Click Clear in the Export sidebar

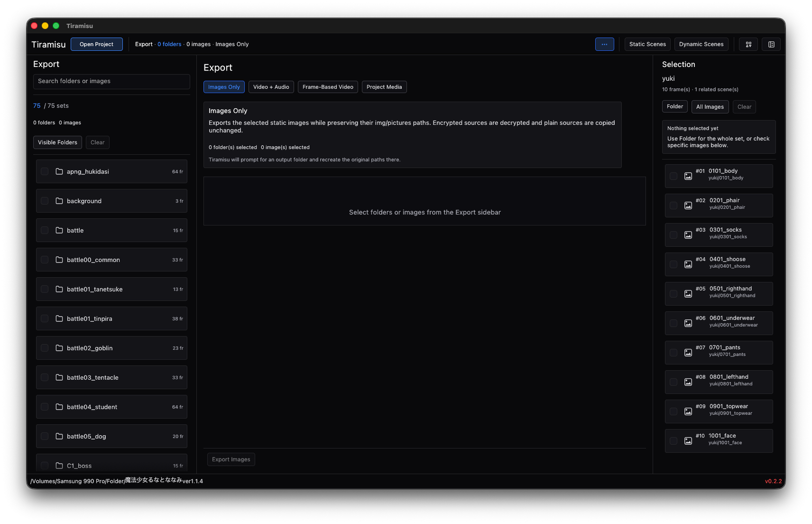click(x=97, y=142)
